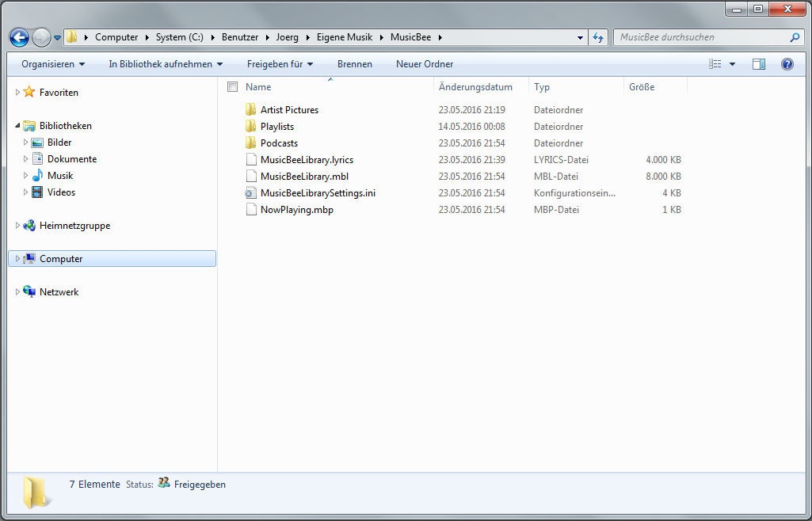Viewport: 812px width, 521px height.
Task: Click the Videos filmstrip icon
Action: 37,192
